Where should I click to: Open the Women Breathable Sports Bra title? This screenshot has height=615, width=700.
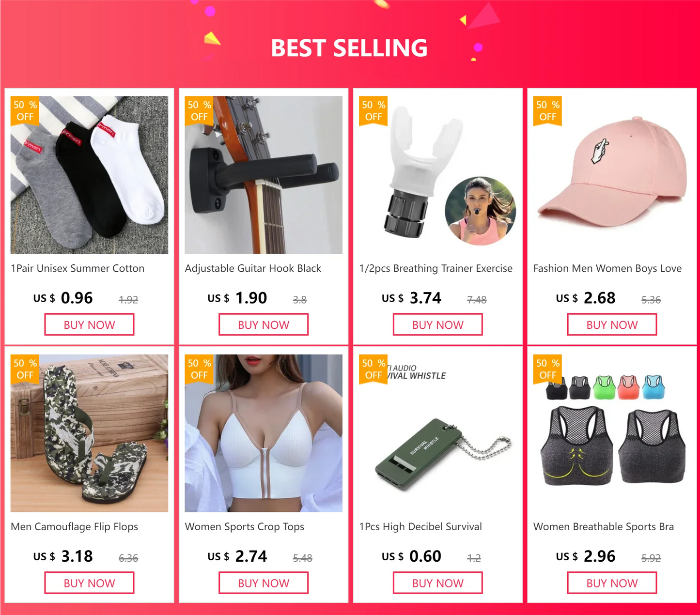[604, 527]
